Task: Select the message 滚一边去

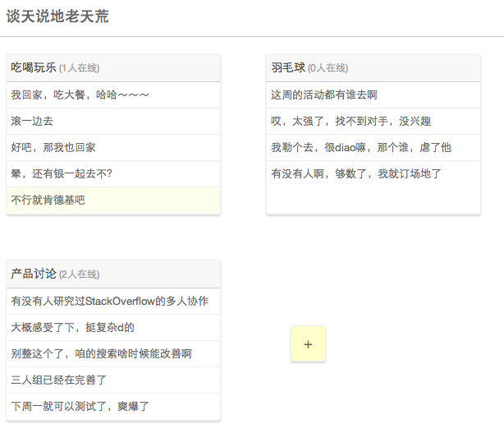Action: click(x=32, y=122)
